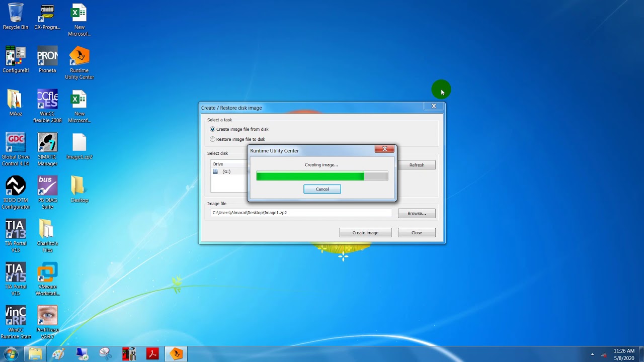Open the Proneta desktop shortcut
Image resolution: width=644 pixels, height=362 pixels.
[47, 59]
